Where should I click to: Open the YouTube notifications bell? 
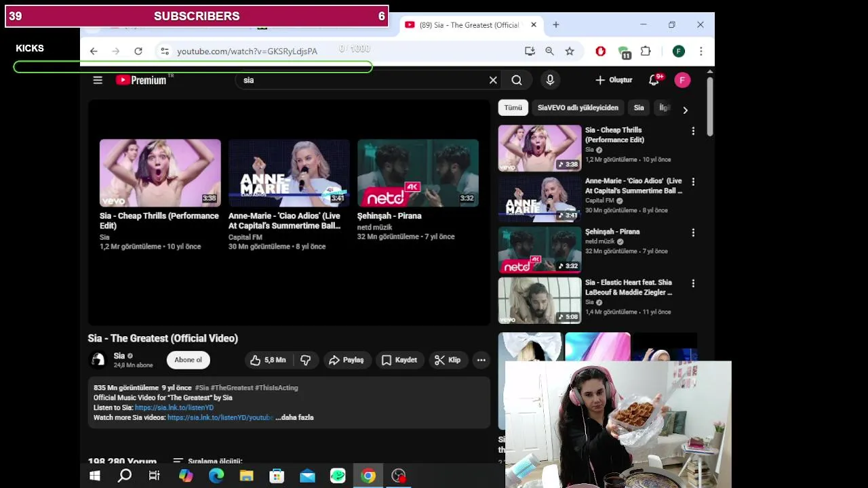coord(654,80)
